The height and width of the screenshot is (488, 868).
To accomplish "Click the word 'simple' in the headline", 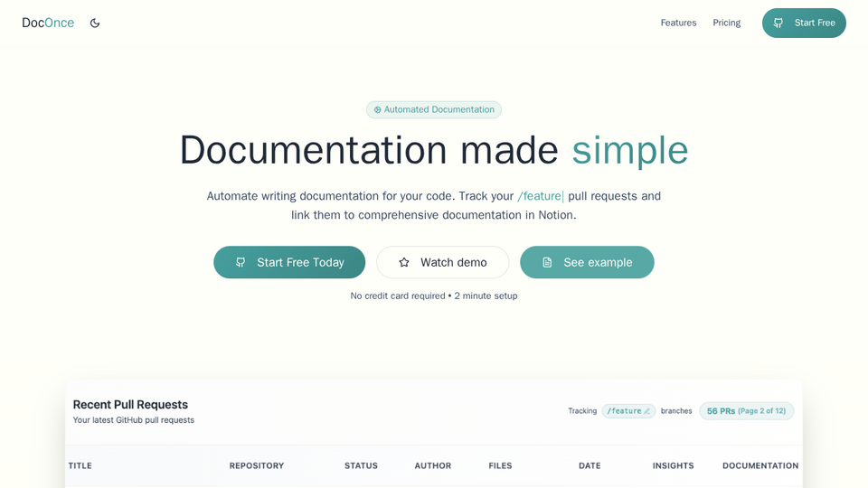I will 630,150.
